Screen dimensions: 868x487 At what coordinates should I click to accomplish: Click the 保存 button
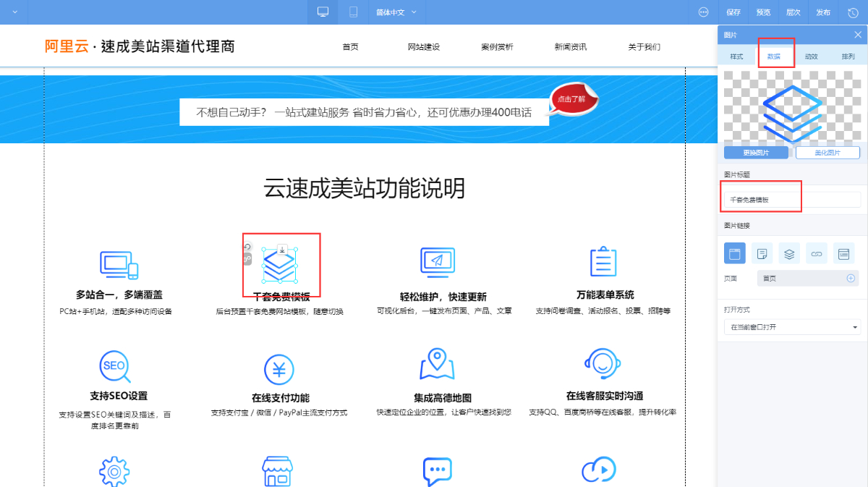733,12
